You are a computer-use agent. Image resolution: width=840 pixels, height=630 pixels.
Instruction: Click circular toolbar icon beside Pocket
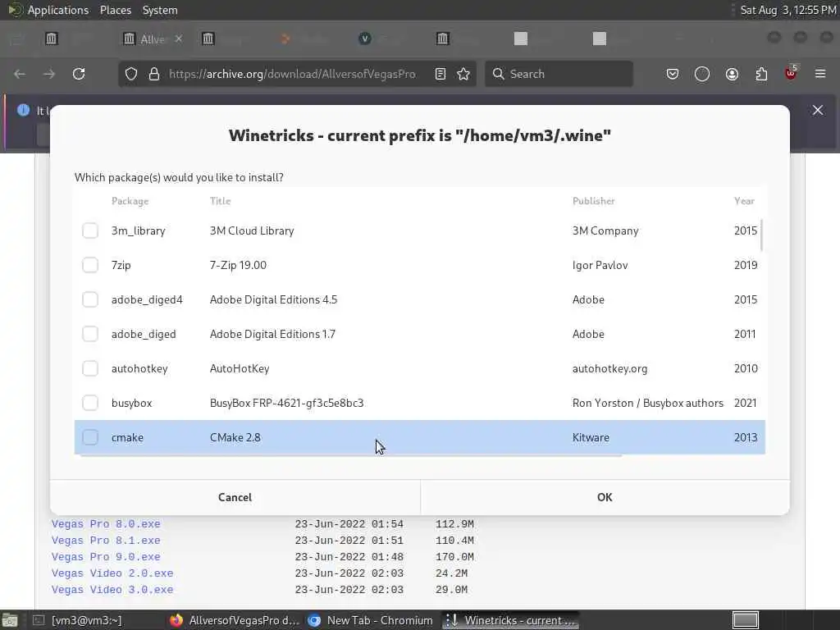(702, 74)
